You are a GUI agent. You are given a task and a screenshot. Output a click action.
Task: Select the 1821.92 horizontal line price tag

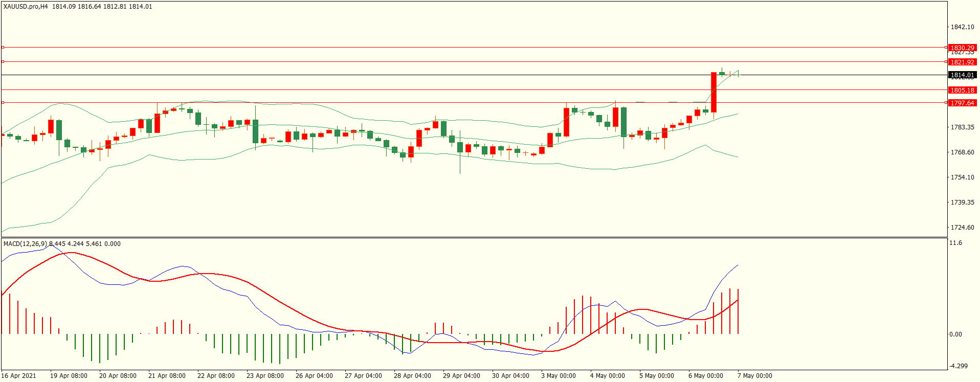[x=962, y=62]
